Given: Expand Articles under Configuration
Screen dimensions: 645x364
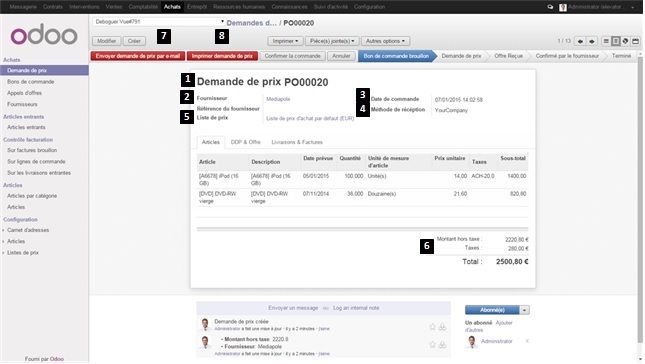Looking at the screenshot, I should (x=16, y=241).
